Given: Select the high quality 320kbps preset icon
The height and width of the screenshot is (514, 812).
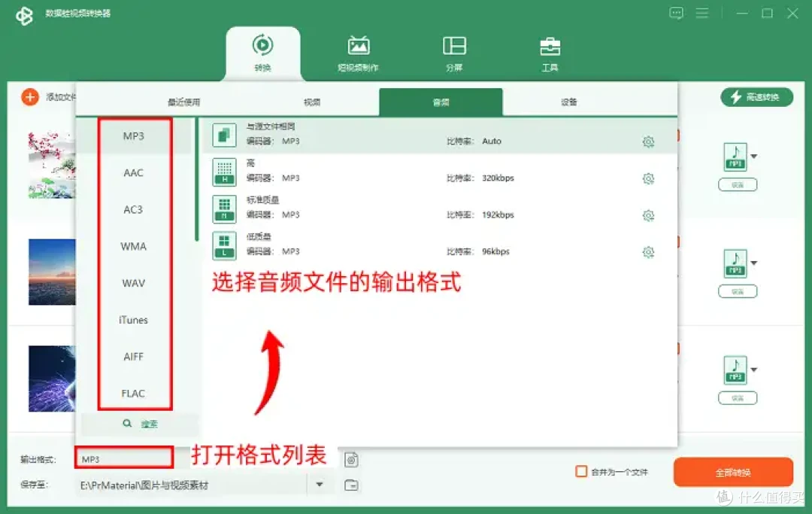Looking at the screenshot, I should point(224,172).
